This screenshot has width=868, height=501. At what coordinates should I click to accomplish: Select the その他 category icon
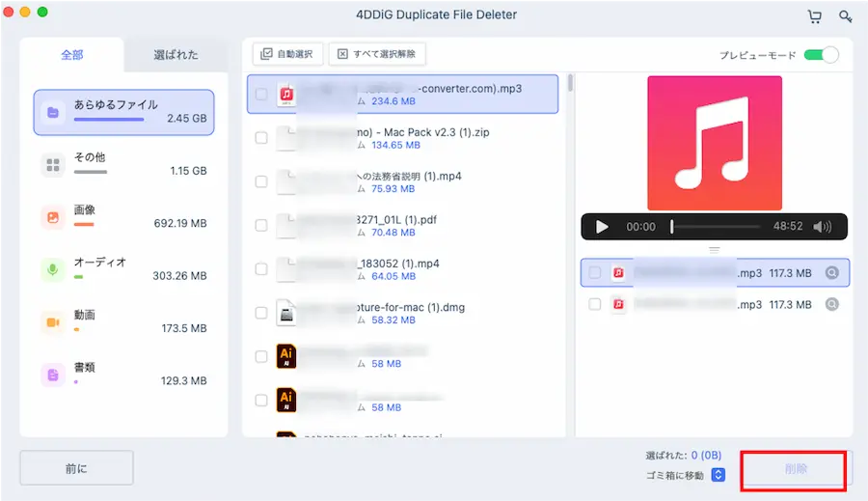tap(53, 165)
